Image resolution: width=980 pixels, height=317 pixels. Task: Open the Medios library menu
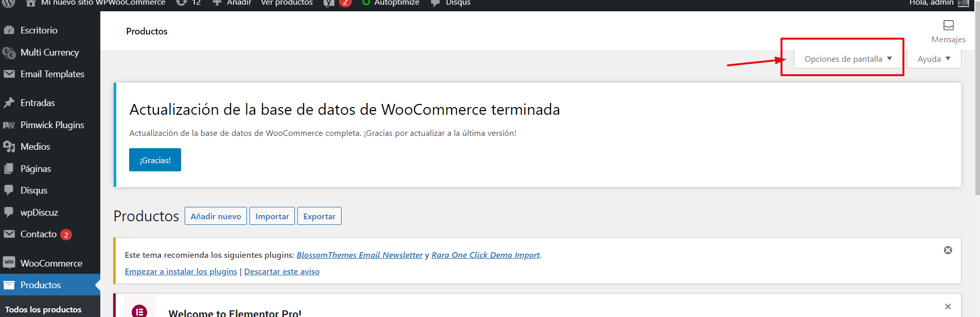coord(35,147)
